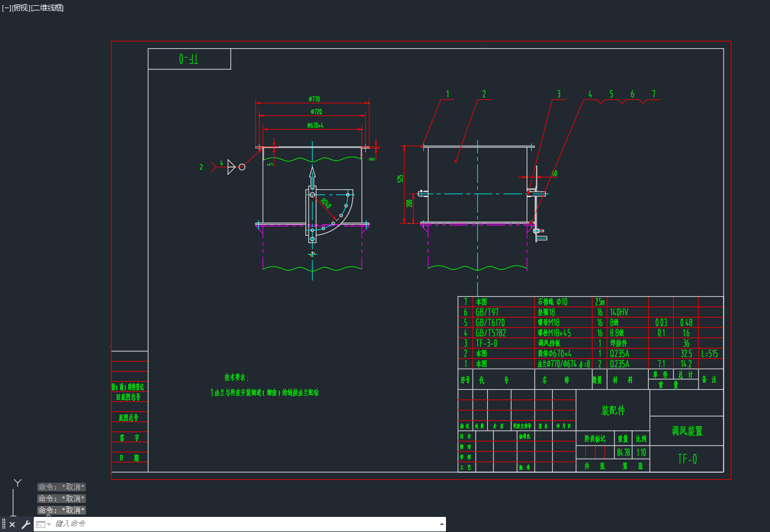Select the mirrored TF-0 box in the top-left corner

[x=189, y=59]
